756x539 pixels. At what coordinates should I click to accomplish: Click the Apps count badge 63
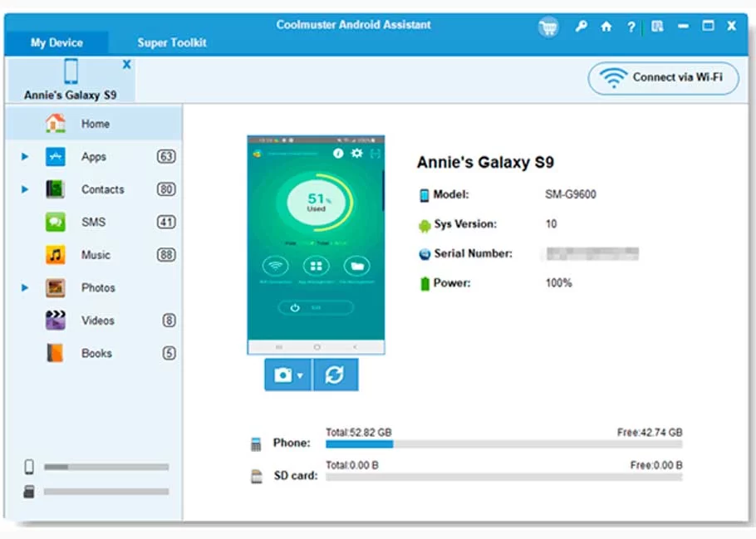pyautogui.click(x=166, y=157)
